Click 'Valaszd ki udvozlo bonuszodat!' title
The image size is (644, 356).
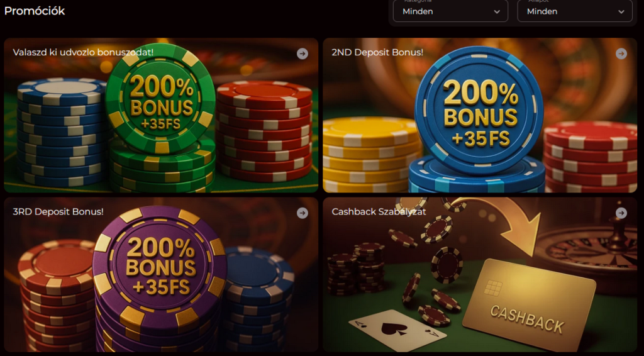83,52
